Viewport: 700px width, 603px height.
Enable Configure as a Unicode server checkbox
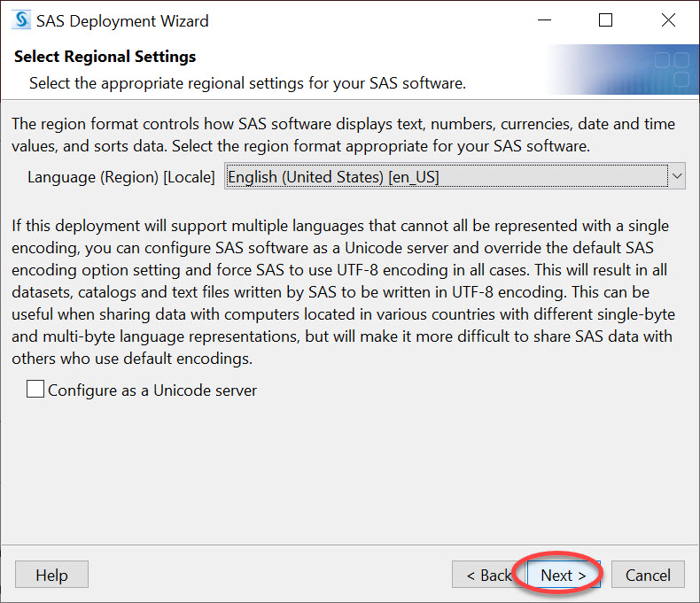click(35, 389)
